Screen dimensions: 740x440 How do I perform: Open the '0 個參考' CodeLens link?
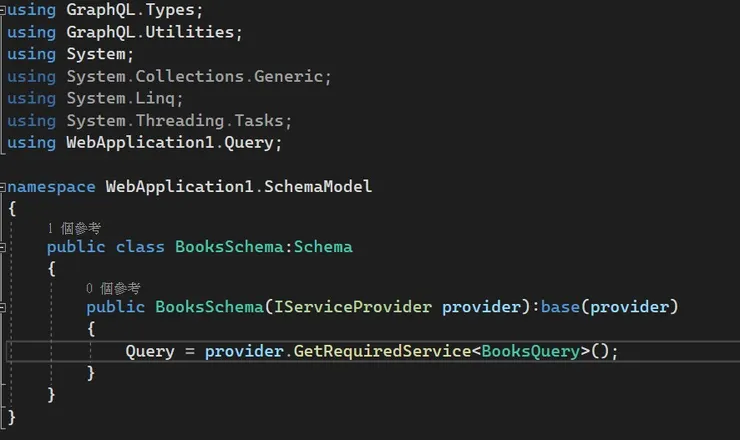coord(113,288)
